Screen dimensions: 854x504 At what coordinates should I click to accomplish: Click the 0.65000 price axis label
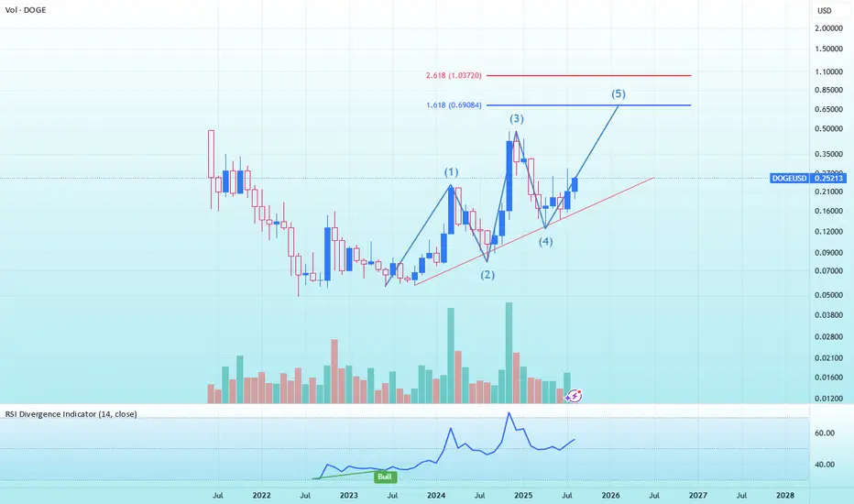click(x=828, y=109)
